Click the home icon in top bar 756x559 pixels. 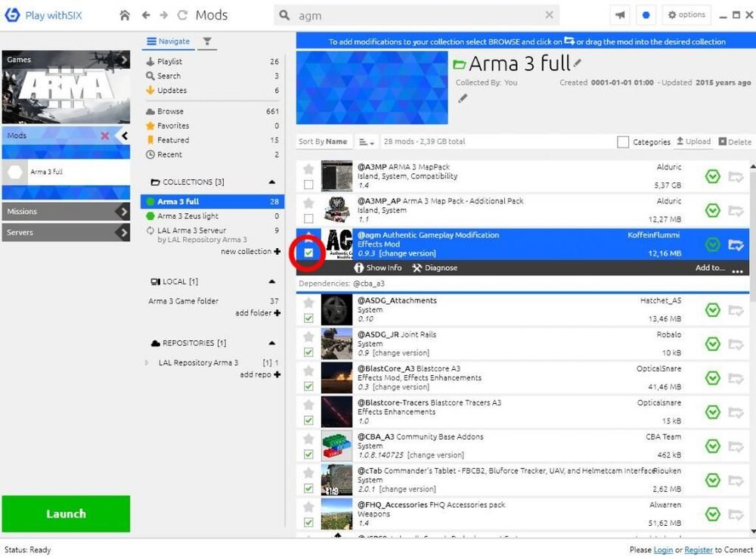point(125,15)
